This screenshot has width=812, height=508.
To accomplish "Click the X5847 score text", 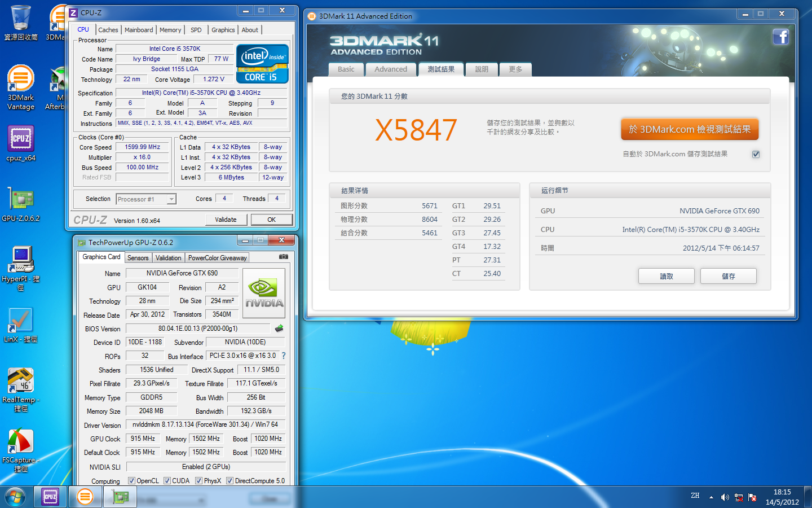I will (416, 130).
